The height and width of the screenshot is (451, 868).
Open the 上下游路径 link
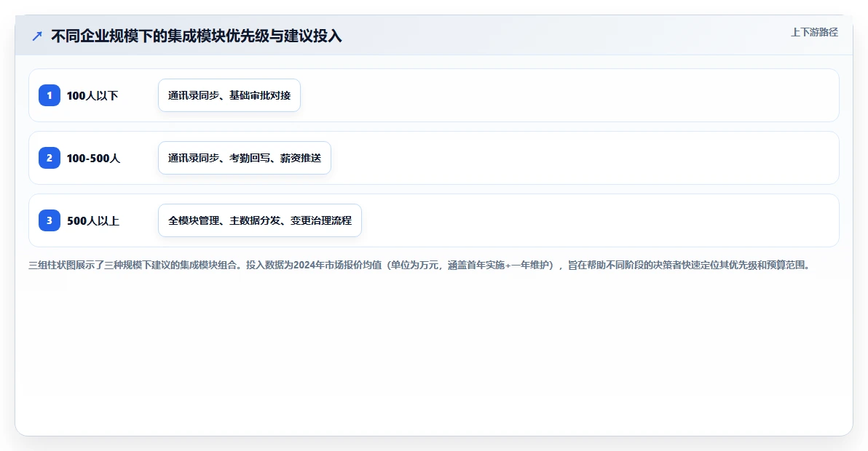(814, 32)
